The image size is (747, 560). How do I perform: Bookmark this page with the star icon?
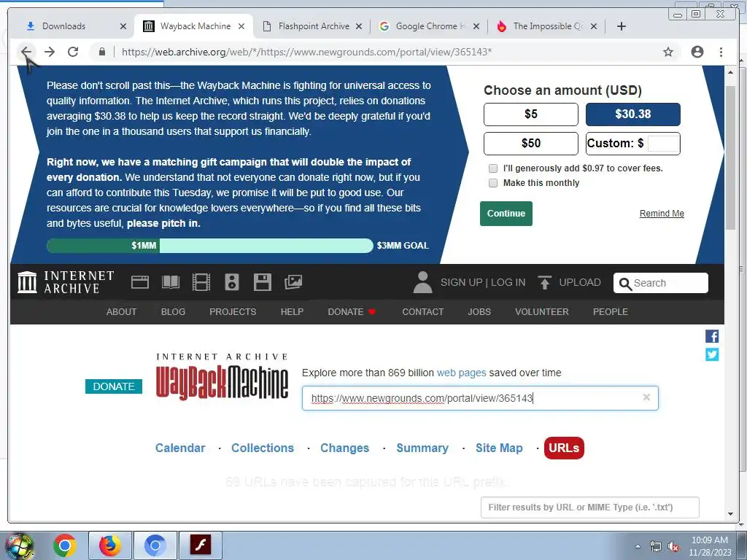[x=668, y=52]
